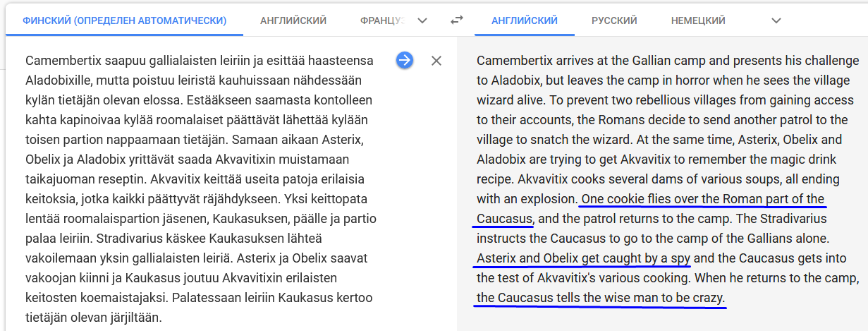Swap source and target languages
The image size is (868, 331).
pyautogui.click(x=457, y=20)
